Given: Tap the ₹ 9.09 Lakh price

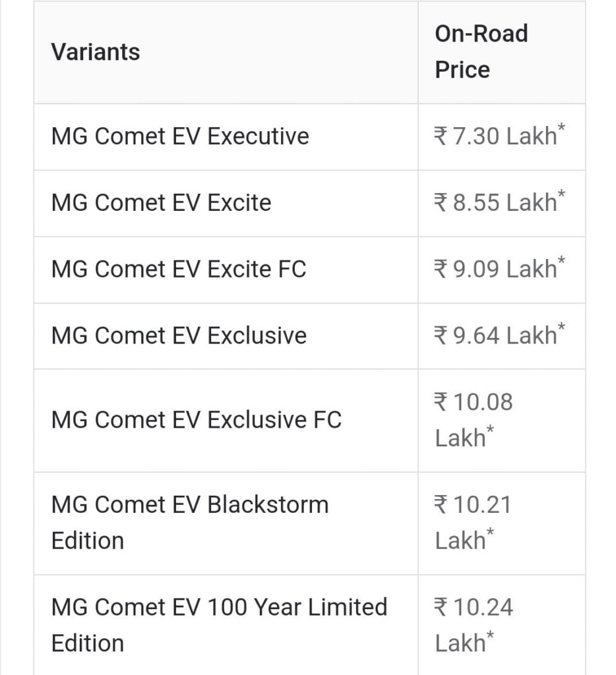Looking at the screenshot, I should tap(495, 270).
